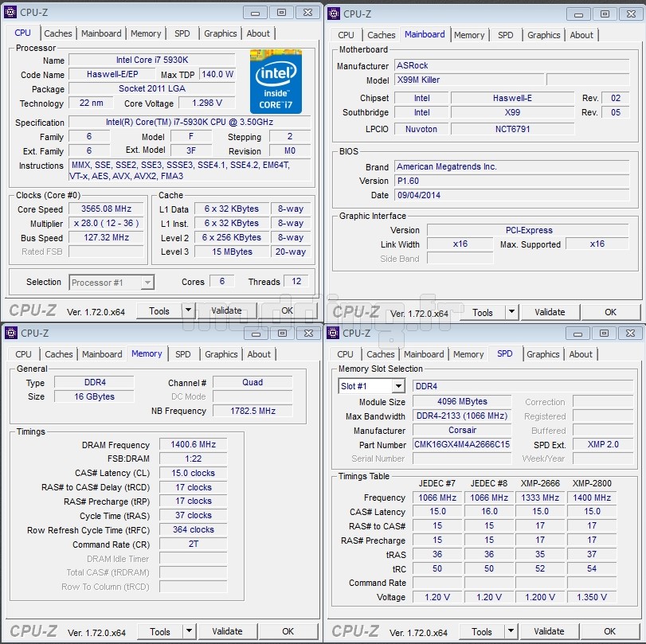
Task: Click Tools in the Memory window
Action: (160, 631)
